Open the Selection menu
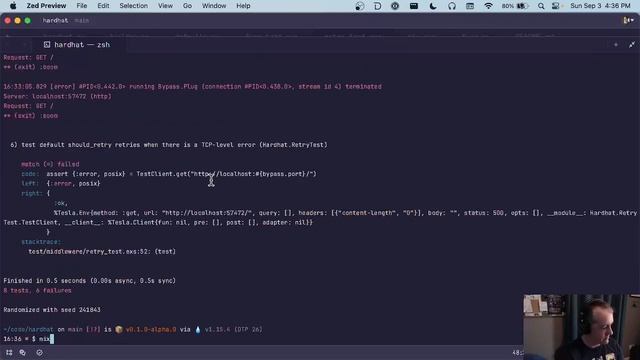640x360 pixels. coord(133,6)
